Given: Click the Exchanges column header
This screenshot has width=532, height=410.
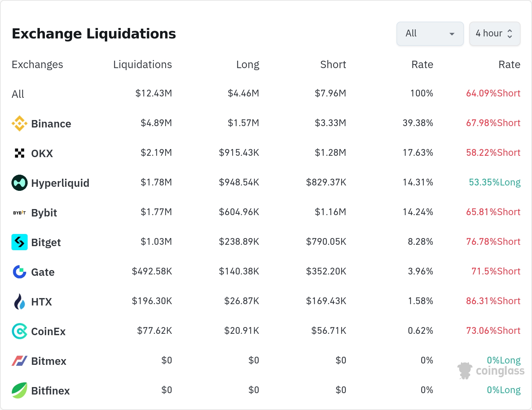Looking at the screenshot, I should pyautogui.click(x=37, y=64).
